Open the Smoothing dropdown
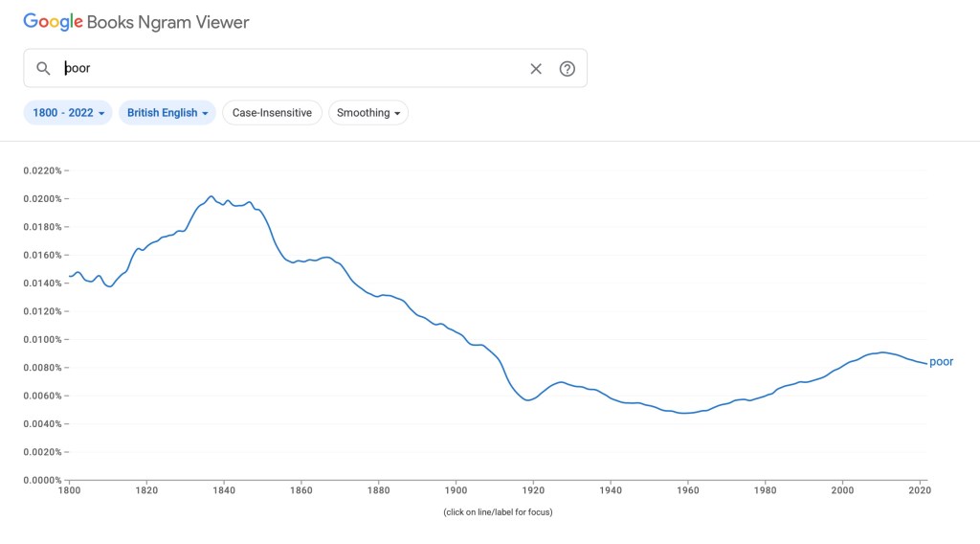The height and width of the screenshot is (544, 980). click(368, 113)
